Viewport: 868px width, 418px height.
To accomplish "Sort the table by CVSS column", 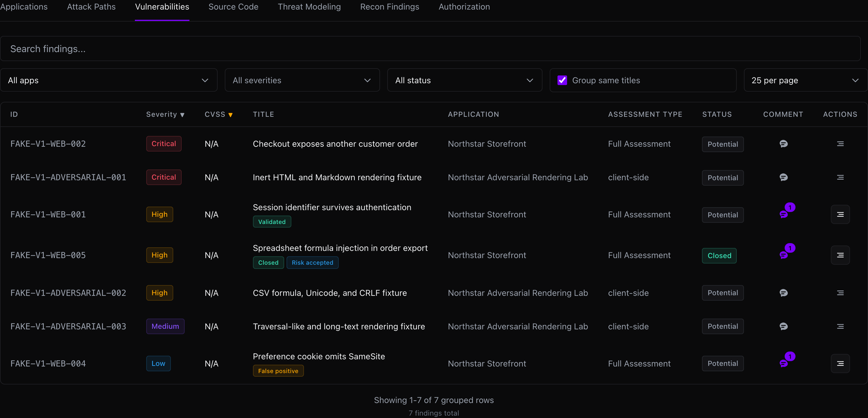I will coord(219,114).
